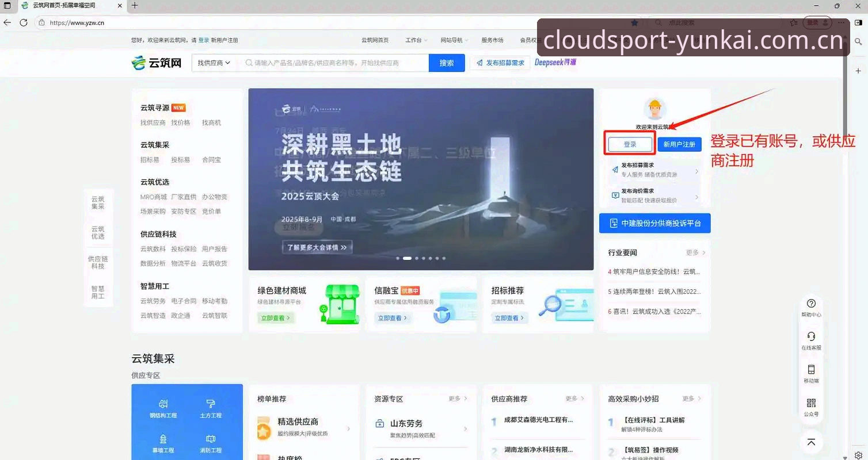Open the 找供应商 search type dropdown
Image resolution: width=868 pixels, height=460 pixels.
point(214,63)
